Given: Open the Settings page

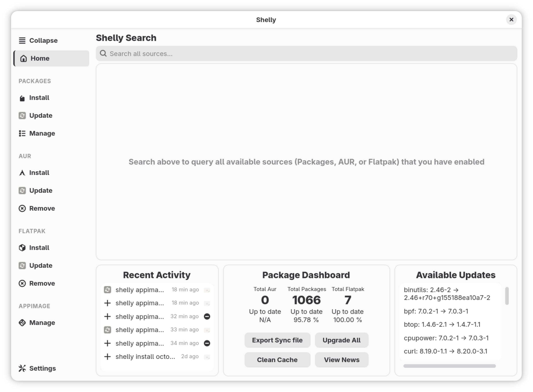Looking at the screenshot, I should [37, 369].
